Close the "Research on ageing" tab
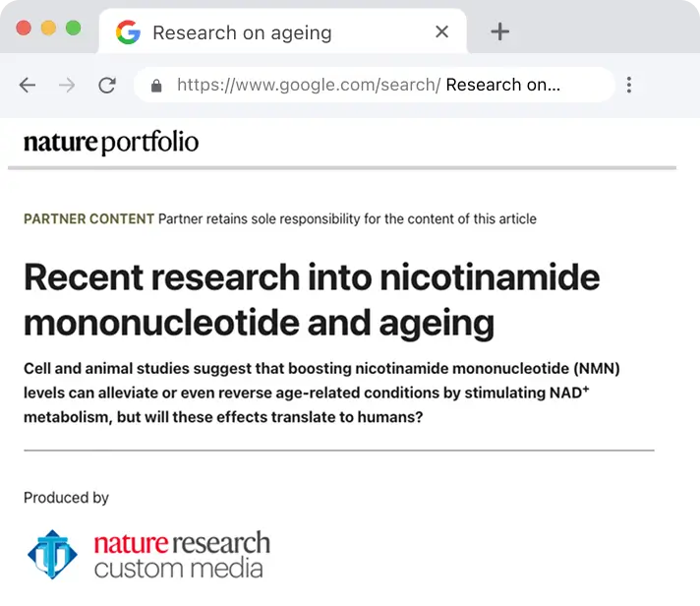700x606 pixels. [441, 31]
